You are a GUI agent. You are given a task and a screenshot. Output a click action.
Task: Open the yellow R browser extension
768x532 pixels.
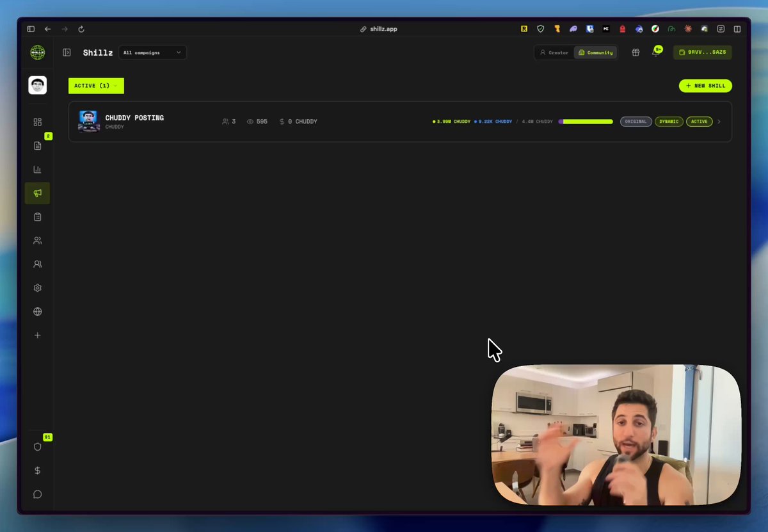524,29
